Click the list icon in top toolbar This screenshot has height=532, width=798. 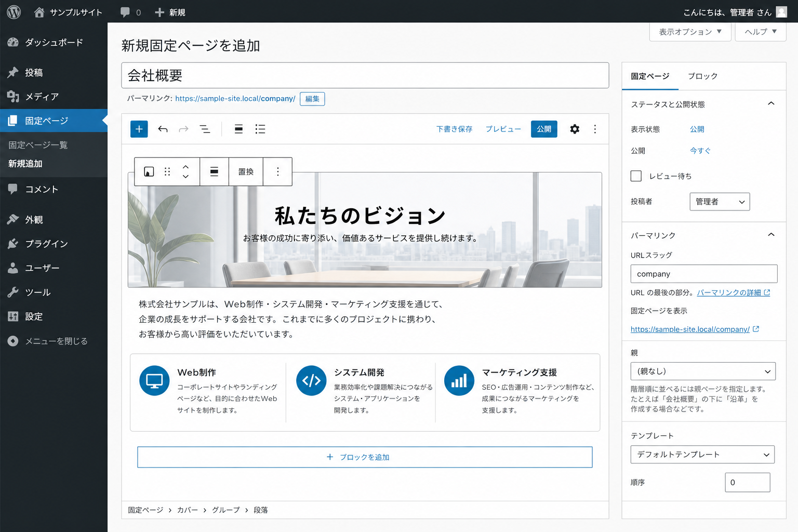(260, 129)
